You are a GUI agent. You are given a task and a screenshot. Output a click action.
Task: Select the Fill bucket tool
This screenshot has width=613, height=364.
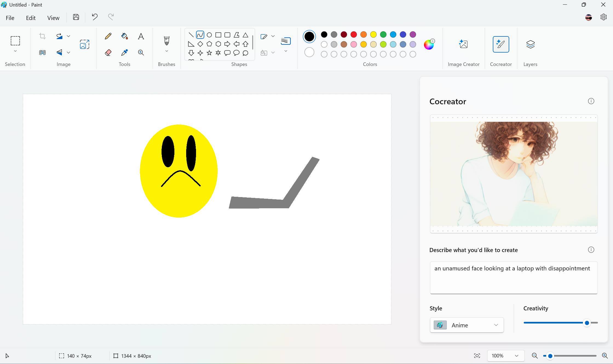[x=125, y=36]
